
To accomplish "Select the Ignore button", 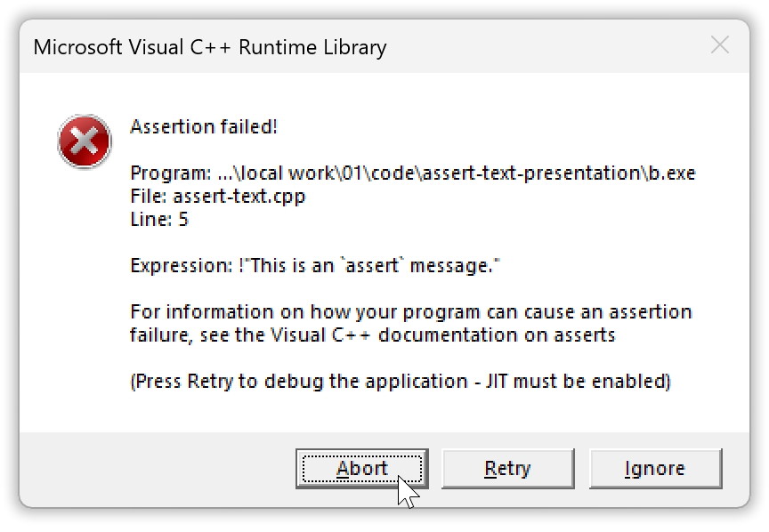I will coord(655,468).
